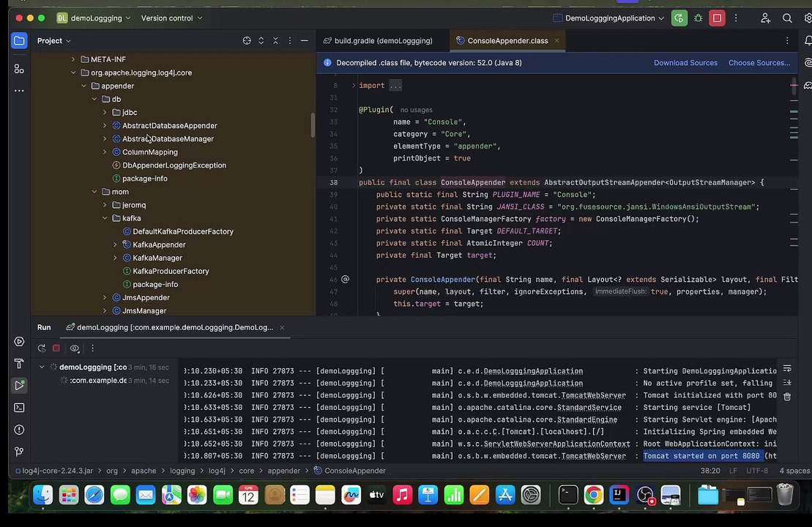The height and width of the screenshot is (527, 812).
Task: Collapse org.apache.logging.log4j.core package
Action: [x=73, y=73]
